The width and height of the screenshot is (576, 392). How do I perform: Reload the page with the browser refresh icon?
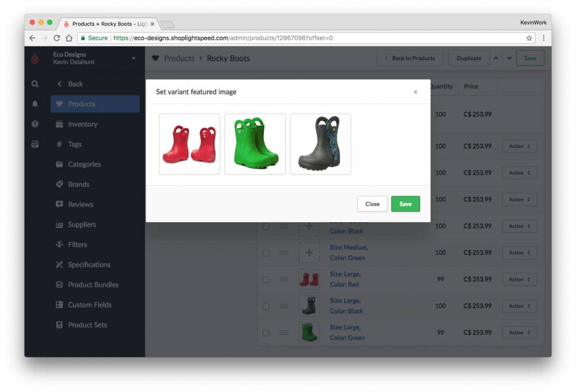pyautogui.click(x=56, y=38)
